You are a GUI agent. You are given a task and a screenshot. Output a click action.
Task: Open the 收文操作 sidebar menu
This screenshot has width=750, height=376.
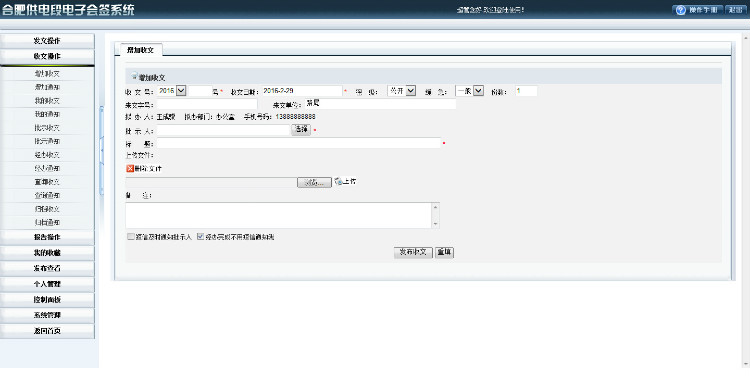[x=47, y=56]
